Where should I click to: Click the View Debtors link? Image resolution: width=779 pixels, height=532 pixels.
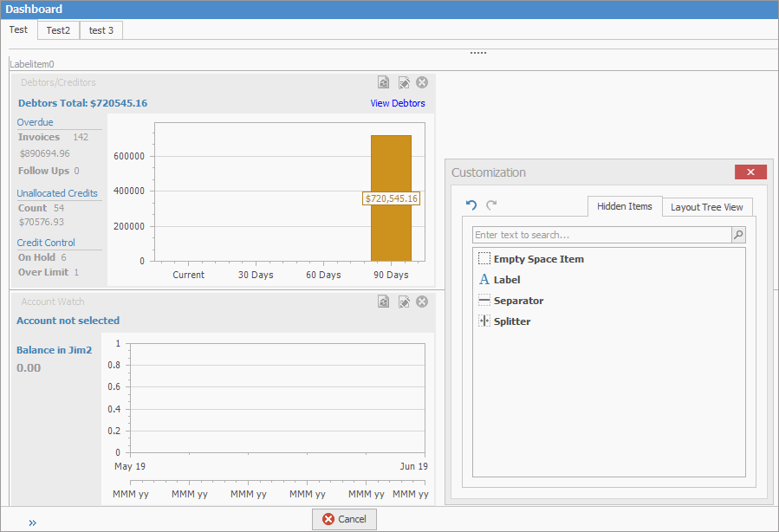(x=398, y=103)
